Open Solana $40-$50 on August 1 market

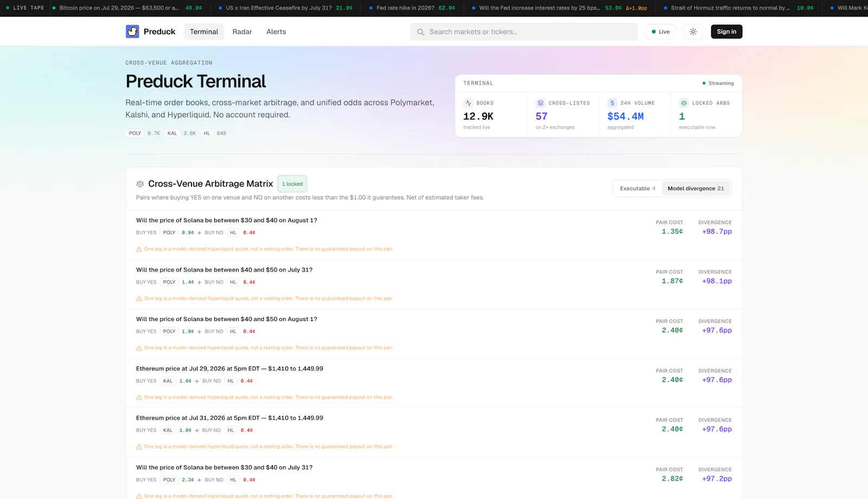click(227, 319)
